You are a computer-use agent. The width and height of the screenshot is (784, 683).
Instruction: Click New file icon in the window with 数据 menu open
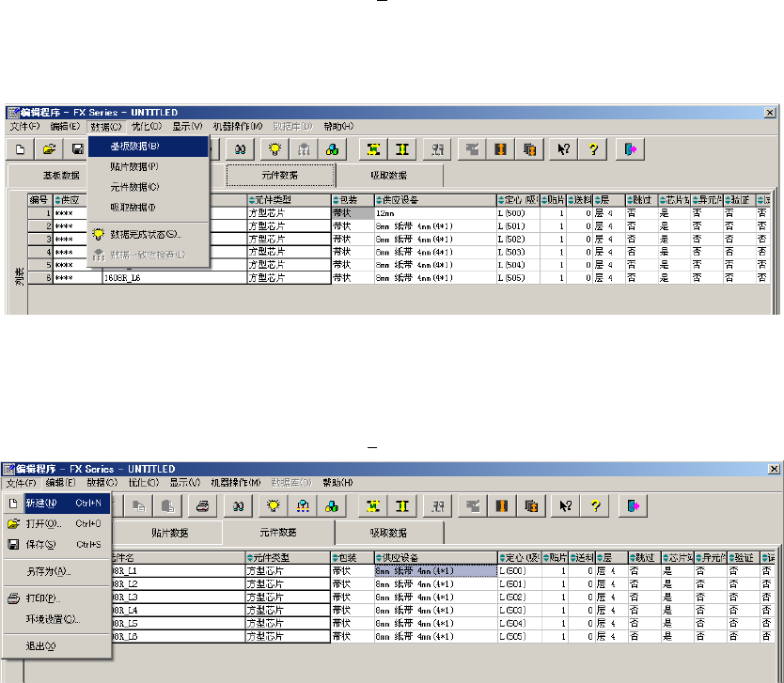[x=20, y=149]
